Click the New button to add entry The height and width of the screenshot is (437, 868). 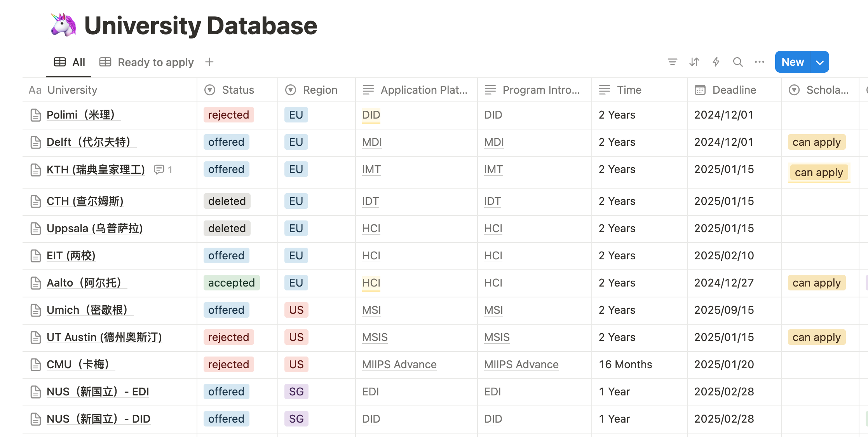pos(792,62)
